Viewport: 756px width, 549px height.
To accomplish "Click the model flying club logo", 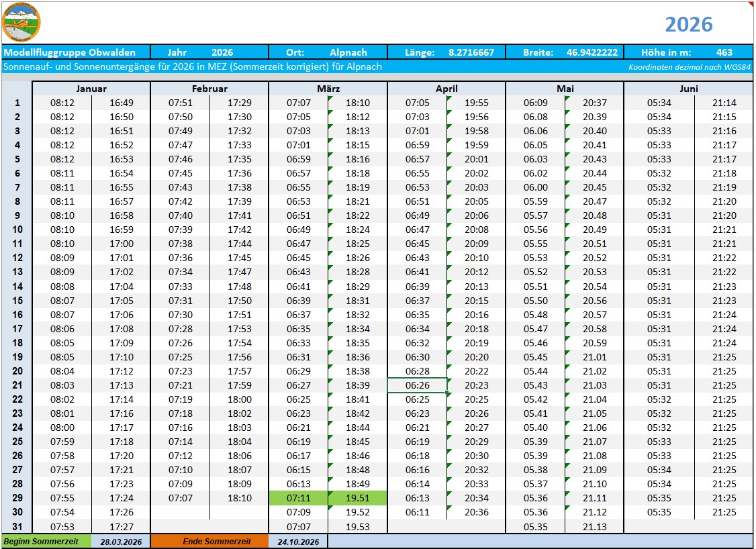I will 21,23.
